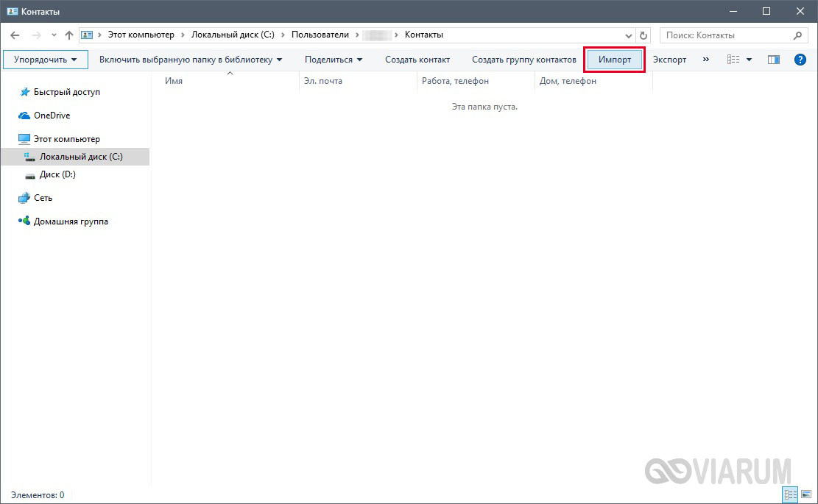Show the preview pane icon
The height and width of the screenshot is (504, 818).
click(x=773, y=60)
